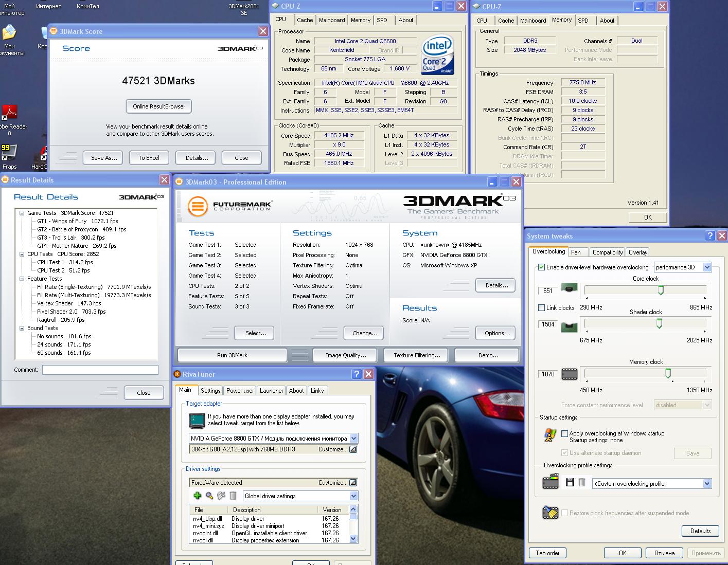Collapse the Game Tests tree node
Screen dimensions: 728x565
22,213
